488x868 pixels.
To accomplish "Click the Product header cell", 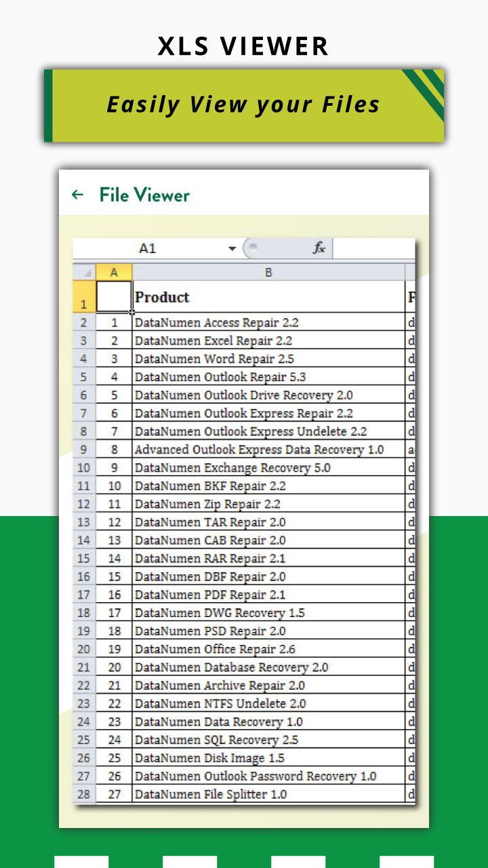I will [268, 297].
